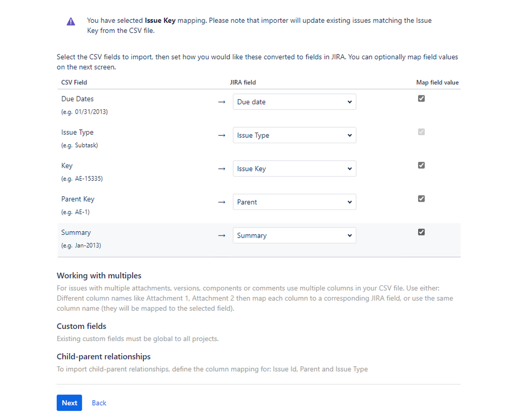Click the arrow icon in the Parent Key row
This screenshot has height=420, width=530.
point(222,202)
